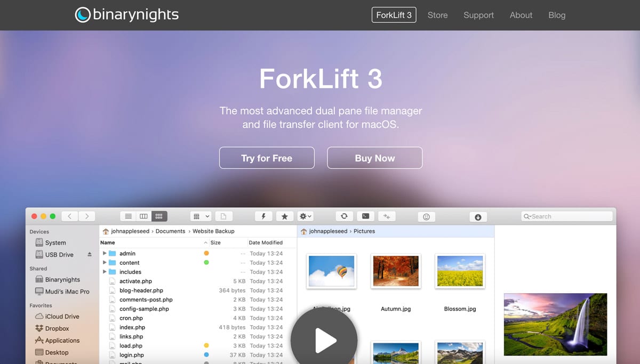The image size is (640, 364).
Task: Click johnappleseed in left pane breadcrumb
Action: (131, 231)
